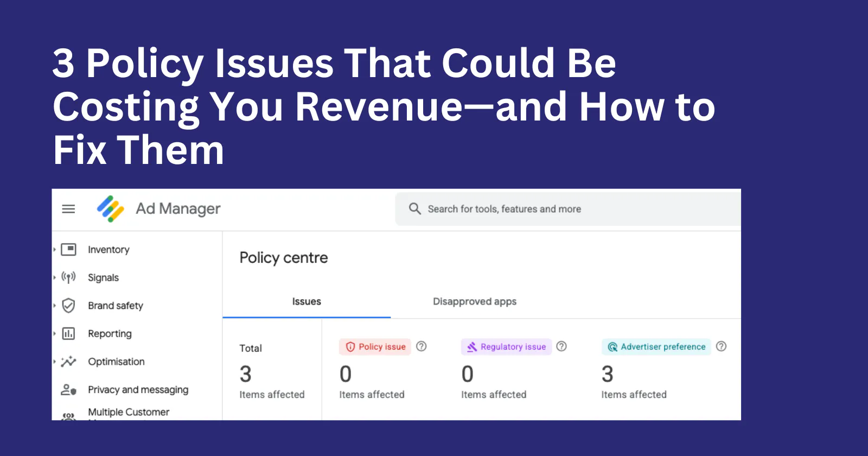Open Inventory in the sidebar
The height and width of the screenshot is (456, 868).
click(108, 250)
